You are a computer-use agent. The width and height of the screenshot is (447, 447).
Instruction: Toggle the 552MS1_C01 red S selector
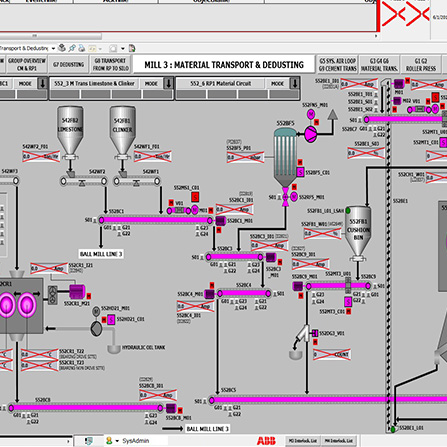[x=195, y=197]
